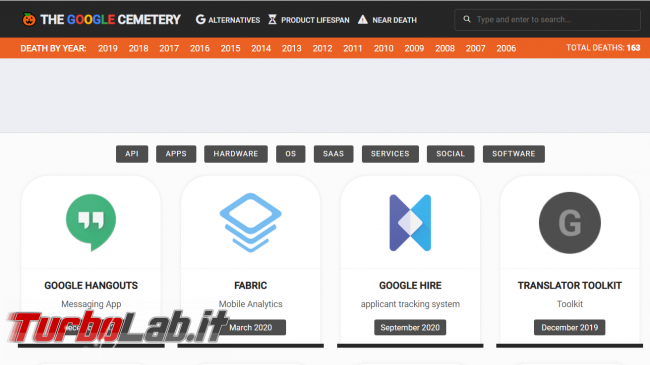Screen dimensions: 650x365
Task: Click the Product Lifespan hourglass icon
Action: 272,19
